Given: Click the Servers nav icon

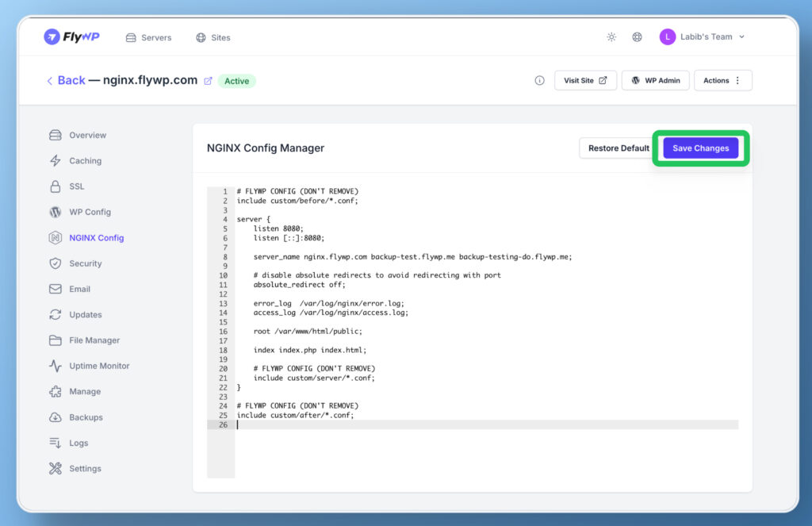Looking at the screenshot, I should pos(131,37).
